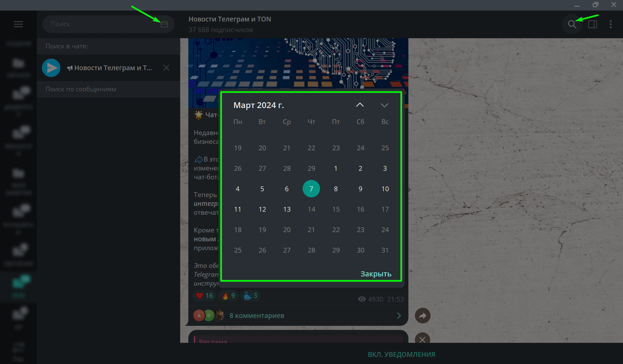This screenshot has height=364, width=623.
Task: Select March 7 highlighted date
Action: click(x=311, y=189)
